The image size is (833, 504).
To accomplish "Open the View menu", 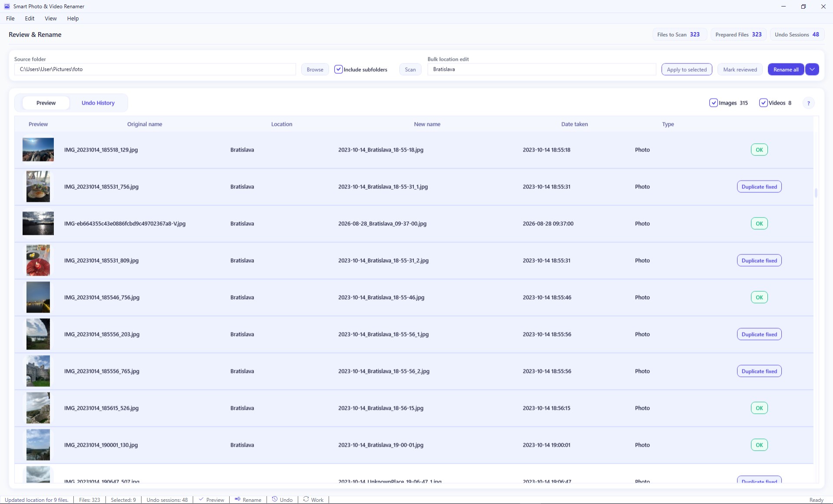I will coord(51,18).
